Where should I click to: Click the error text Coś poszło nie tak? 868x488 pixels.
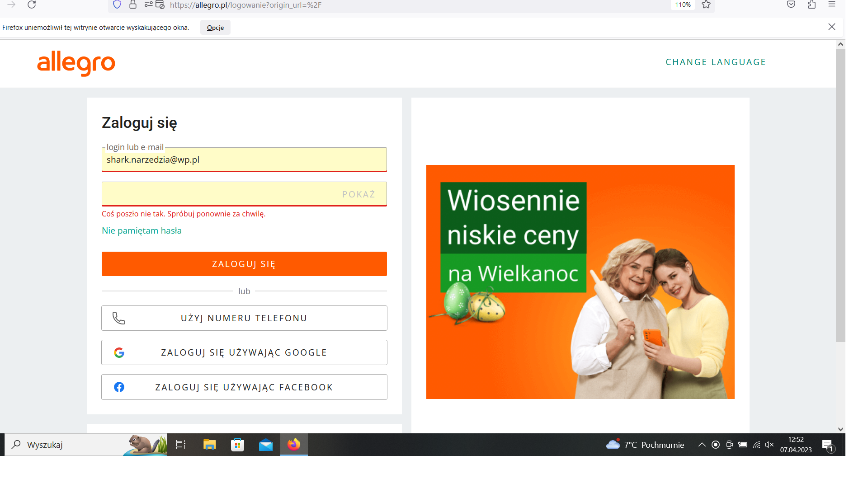click(184, 214)
